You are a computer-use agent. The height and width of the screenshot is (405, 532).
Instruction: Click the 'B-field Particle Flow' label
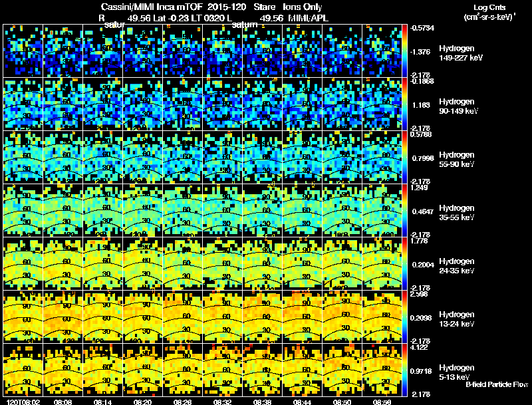click(x=497, y=384)
